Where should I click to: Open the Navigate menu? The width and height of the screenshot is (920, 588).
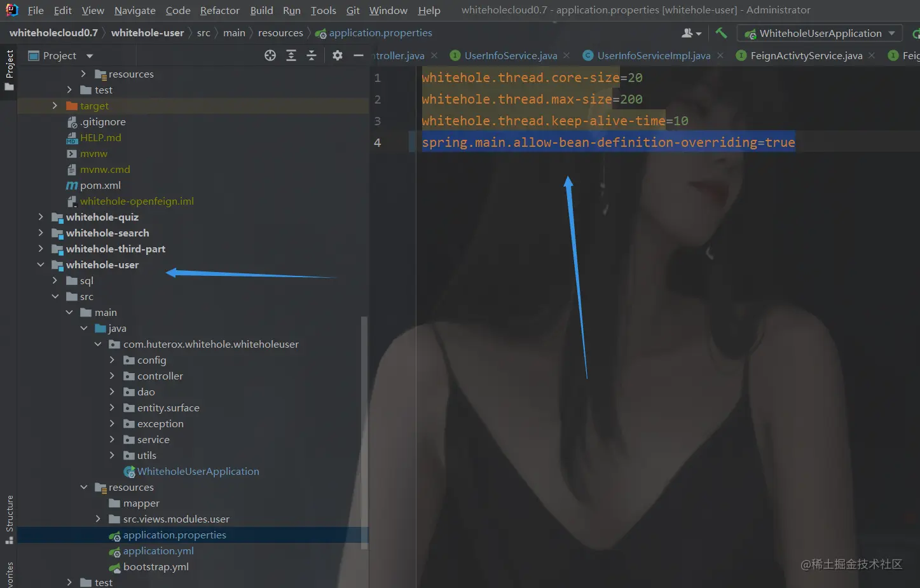135,10
